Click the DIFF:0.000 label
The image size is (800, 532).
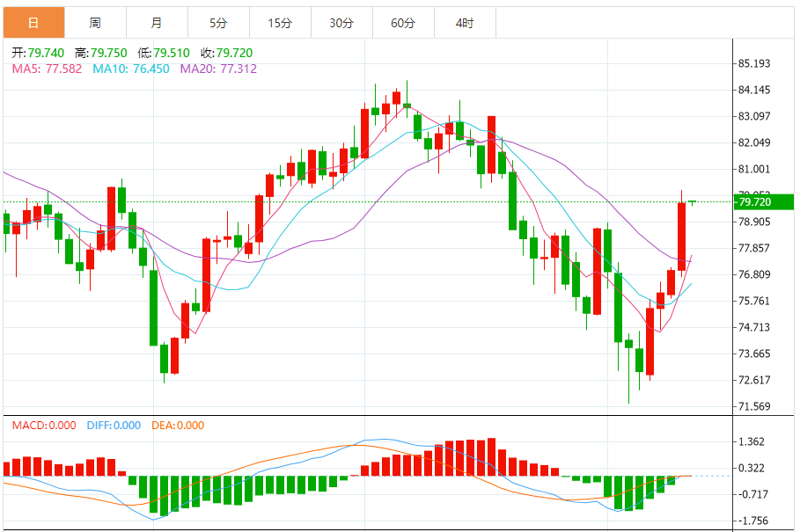[x=114, y=426]
